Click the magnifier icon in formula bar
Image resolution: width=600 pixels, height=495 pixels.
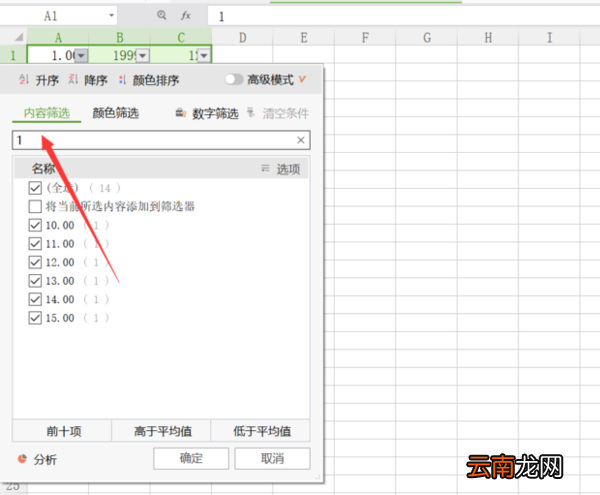161,15
